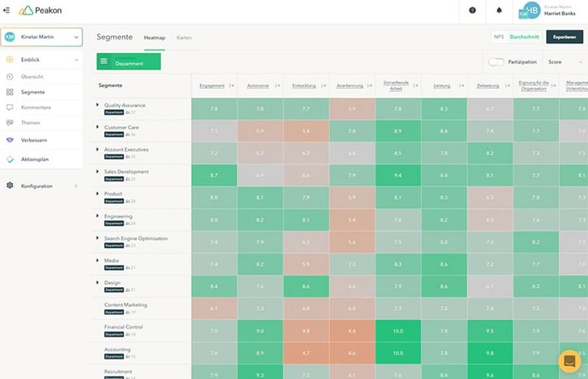Expand the Account Executives row
The width and height of the screenshot is (588, 379).
97,150
